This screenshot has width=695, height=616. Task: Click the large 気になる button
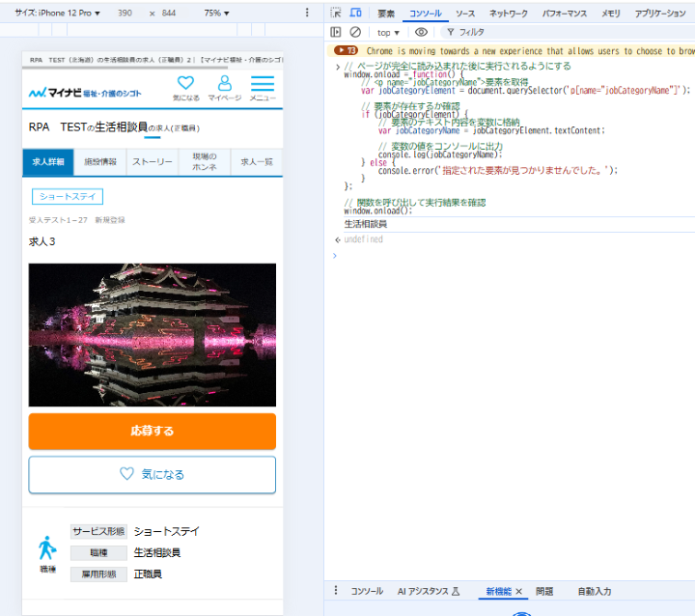[x=153, y=474]
